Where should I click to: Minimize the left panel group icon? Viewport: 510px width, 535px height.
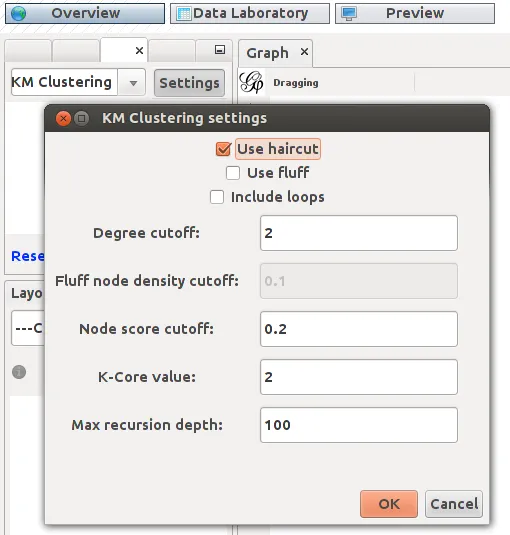[220, 50]
